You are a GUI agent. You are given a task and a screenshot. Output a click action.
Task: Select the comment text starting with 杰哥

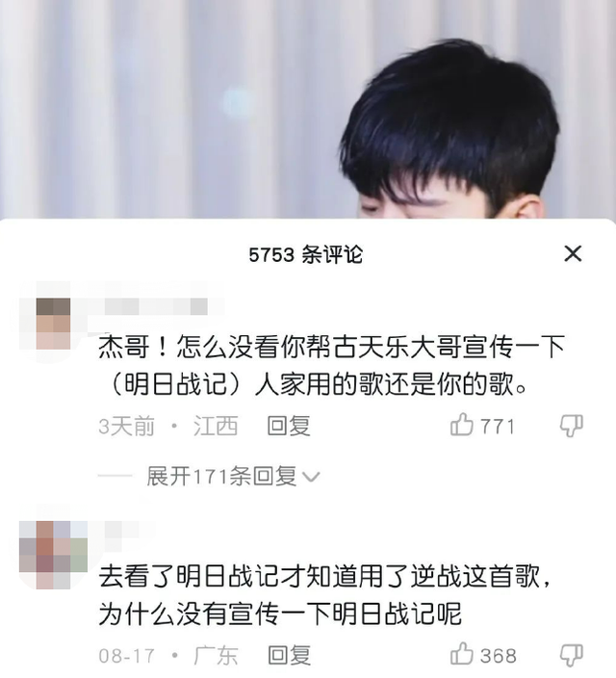(x=331, y=365)
